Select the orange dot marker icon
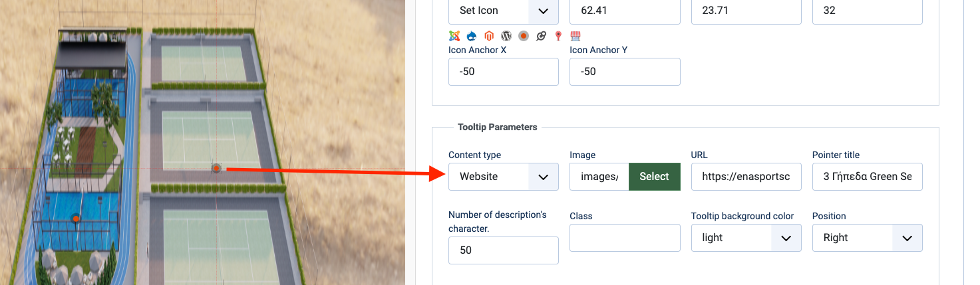The width and height of the screenshot is (980, 285). tap(524, 36)
